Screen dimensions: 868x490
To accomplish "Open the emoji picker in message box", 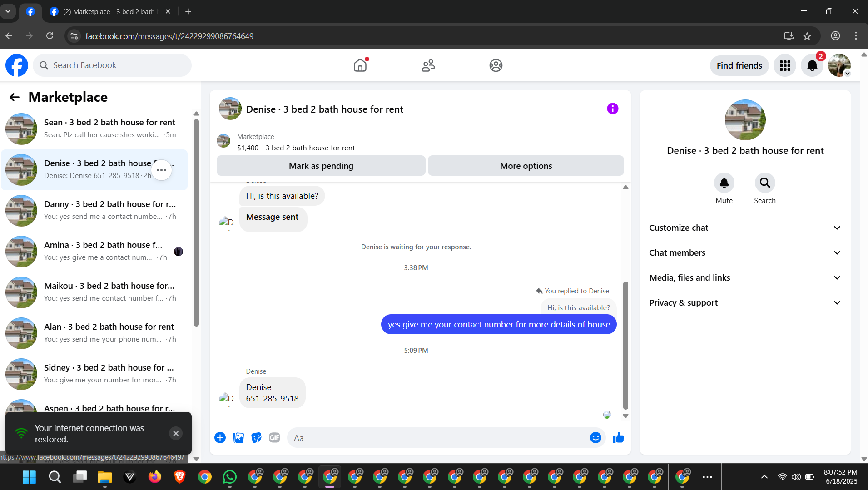I will click(595, 438).
